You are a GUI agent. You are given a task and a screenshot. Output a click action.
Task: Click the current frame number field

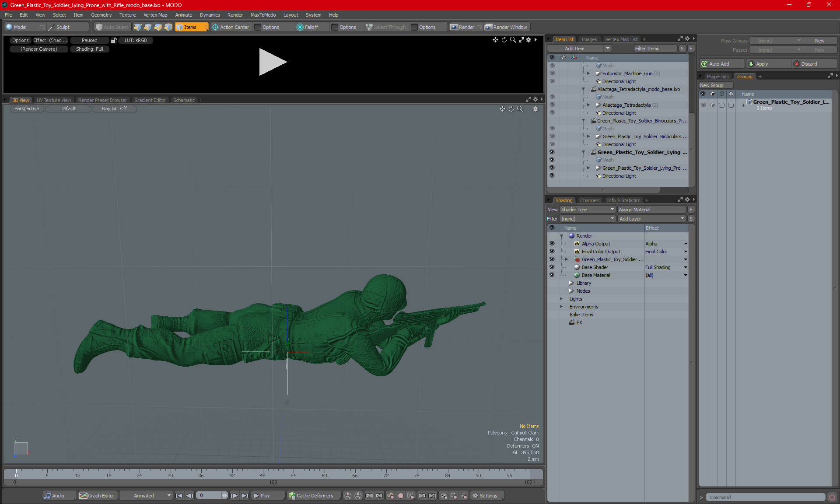pos(209,496)
